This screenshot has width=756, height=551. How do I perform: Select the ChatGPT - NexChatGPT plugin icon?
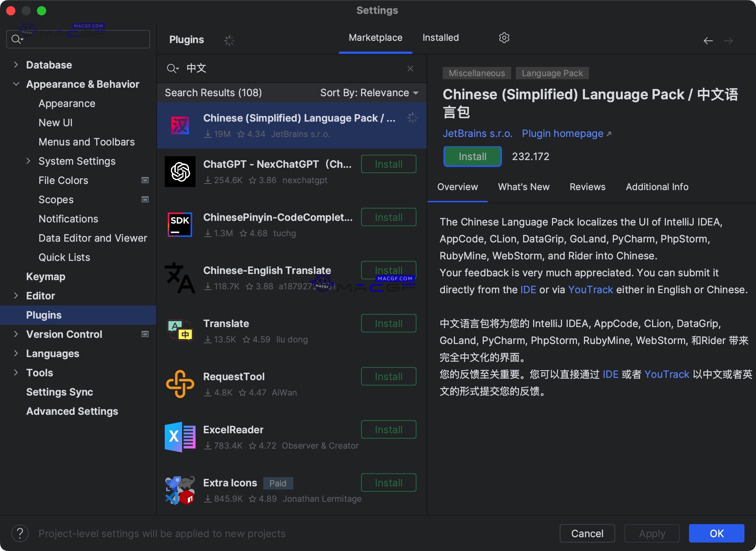pos(179,172)
